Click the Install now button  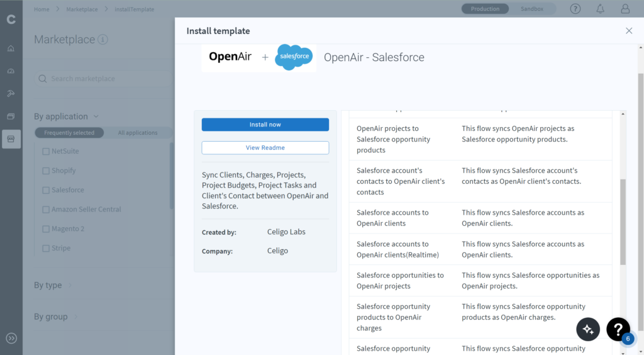click(x=265, y=125)
